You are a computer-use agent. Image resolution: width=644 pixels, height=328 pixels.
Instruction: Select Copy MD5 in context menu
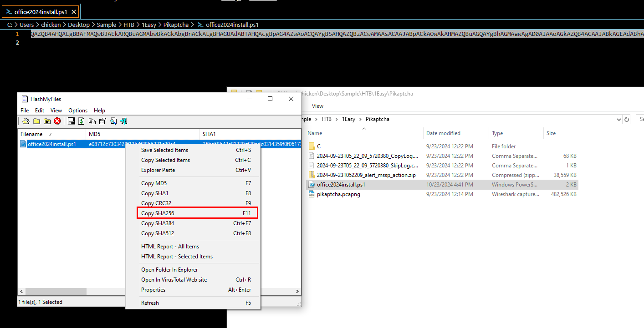coord(196,183)
